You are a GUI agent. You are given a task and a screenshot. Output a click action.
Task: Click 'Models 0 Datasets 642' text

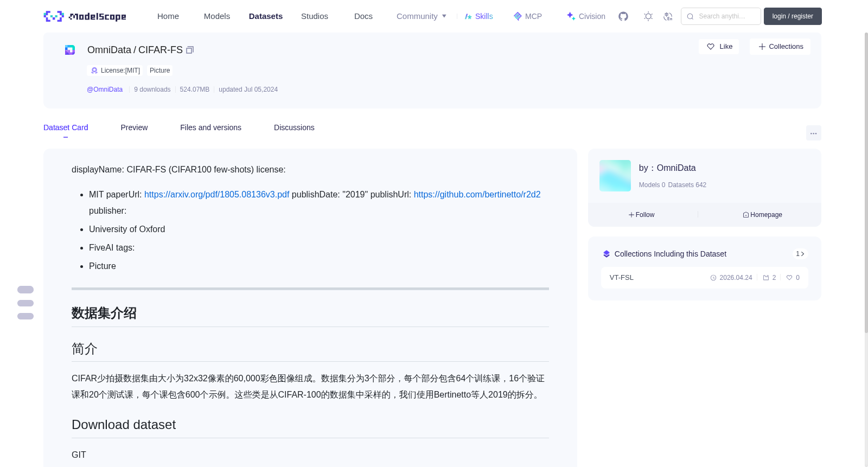point(673,185)
